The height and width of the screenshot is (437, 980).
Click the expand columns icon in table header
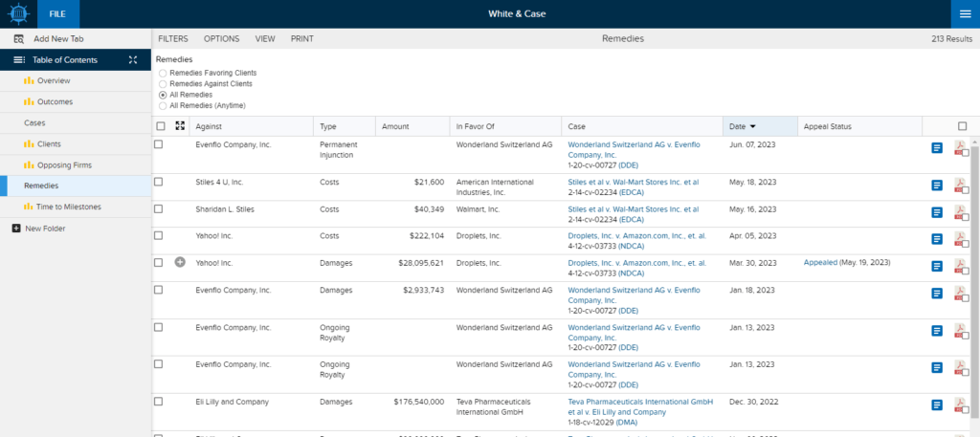click(x=180, y=126)
